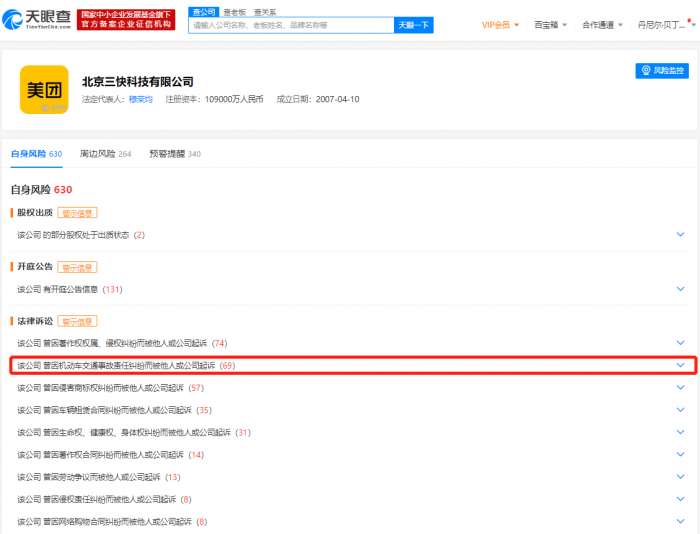Expand online shopping contract dispute row (8)
Image resolution: width=700 pixels, height=534 pixels.
point(680,521)
